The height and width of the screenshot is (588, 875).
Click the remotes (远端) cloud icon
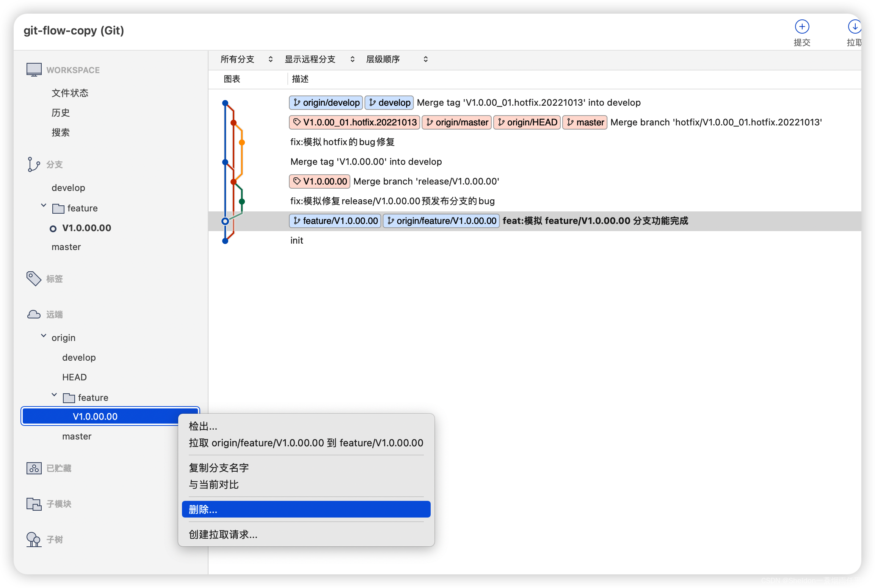pos(34,314)
